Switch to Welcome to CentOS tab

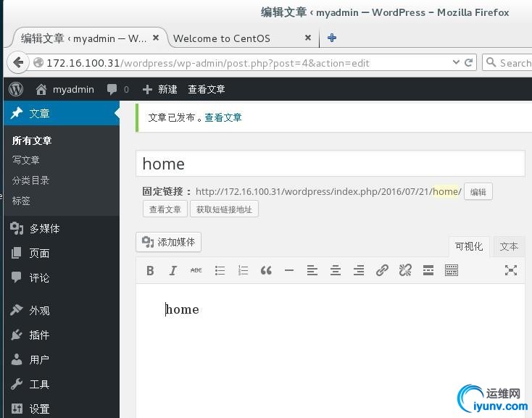coord(222,38)
